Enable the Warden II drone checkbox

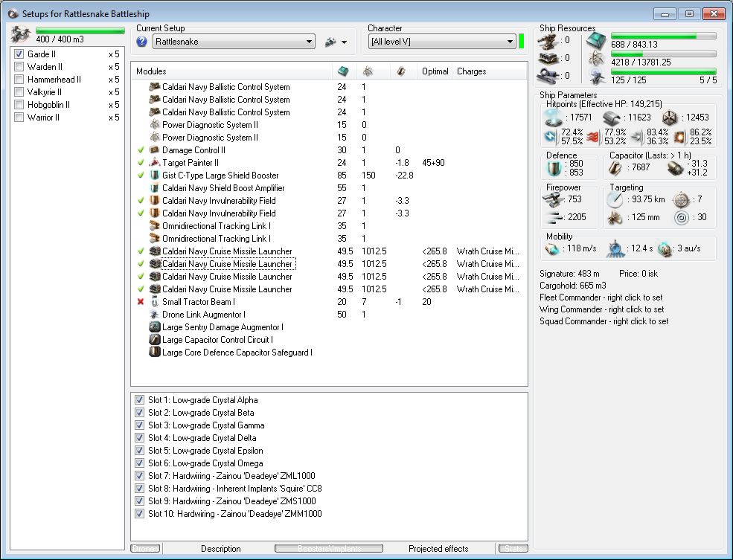19,67
